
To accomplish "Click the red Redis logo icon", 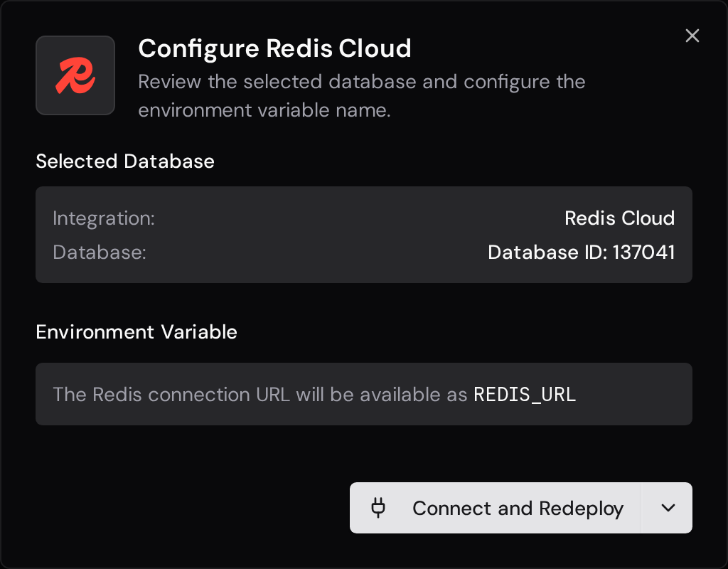I will click(75, 75).
